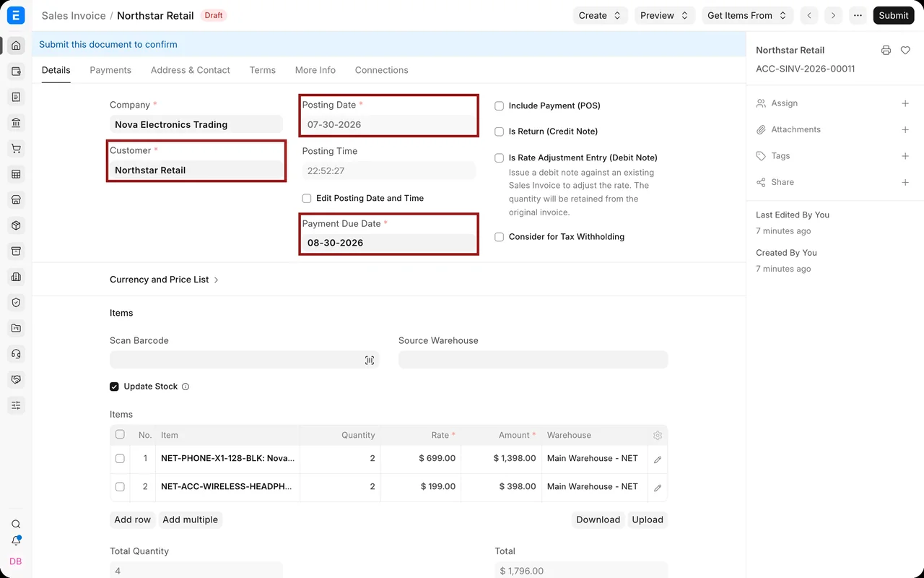Open the shopping cart icon in sidebar
924x578 pixels.
point(16,149)
